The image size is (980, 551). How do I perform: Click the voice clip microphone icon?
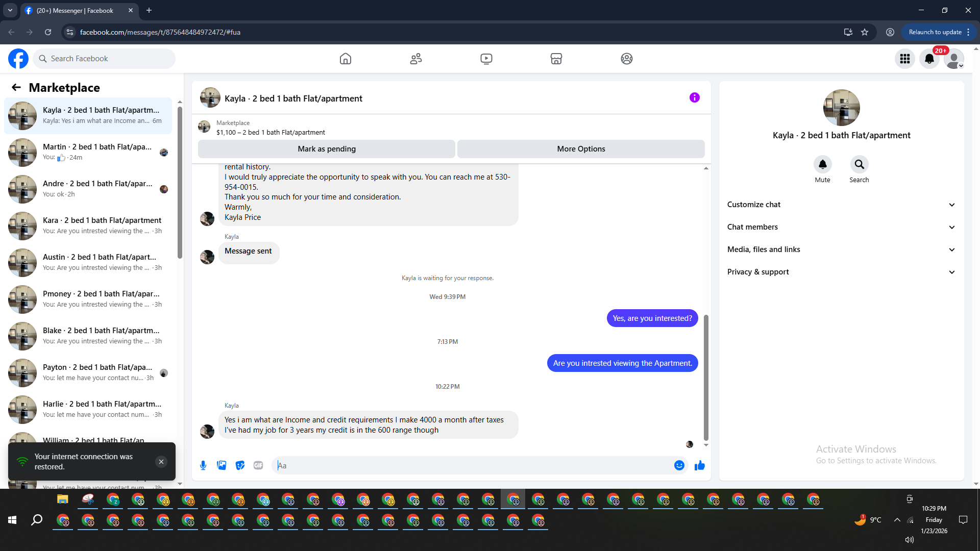(x=203, y=465)
